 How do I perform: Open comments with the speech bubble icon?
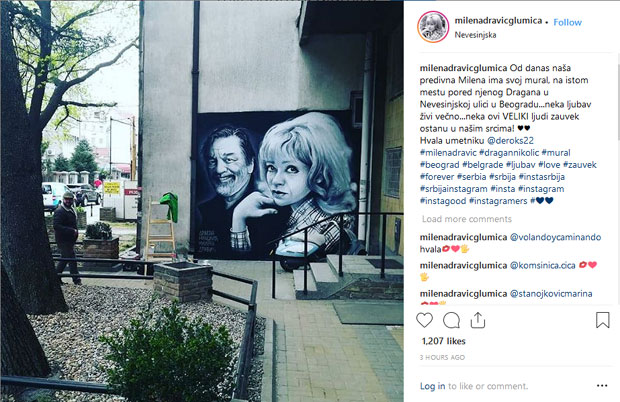[451, 320]
